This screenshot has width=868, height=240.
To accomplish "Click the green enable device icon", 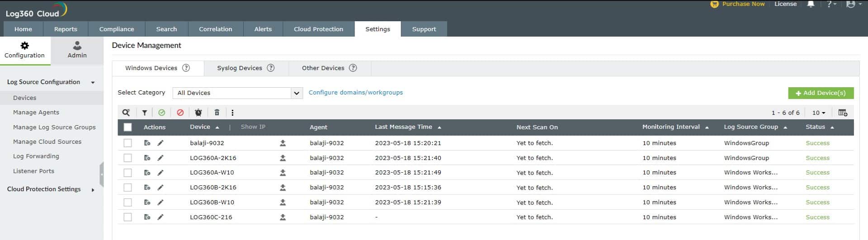I will tap(162, 113).
